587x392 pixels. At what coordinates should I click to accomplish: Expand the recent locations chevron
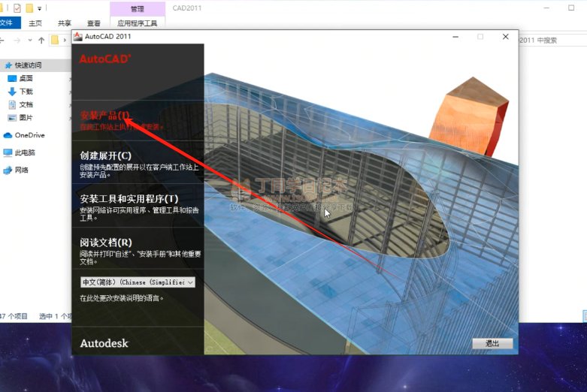coord(29,41)
